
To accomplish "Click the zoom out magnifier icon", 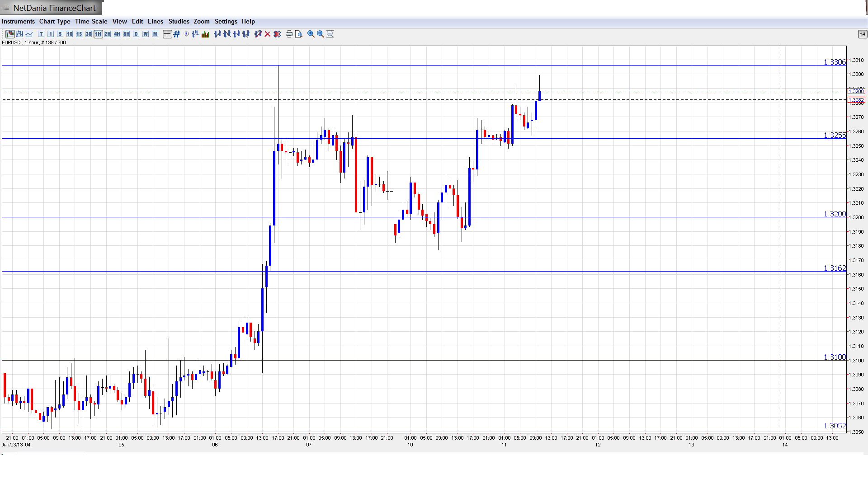I will point(320,34).
